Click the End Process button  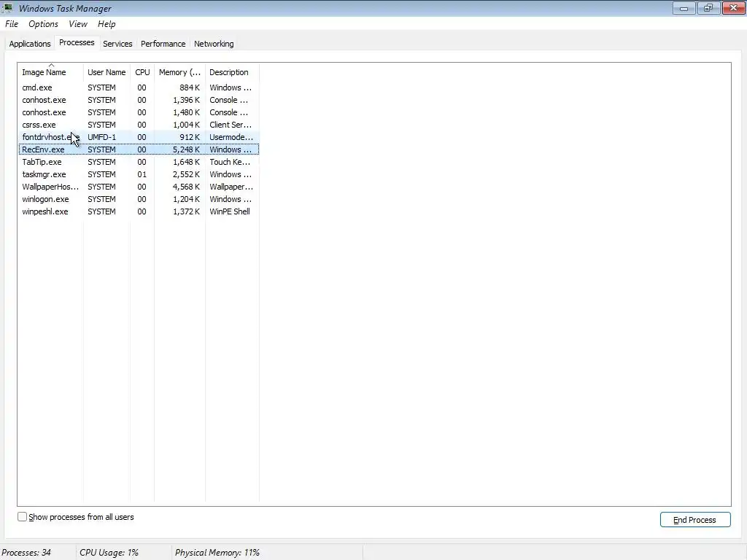695,519
